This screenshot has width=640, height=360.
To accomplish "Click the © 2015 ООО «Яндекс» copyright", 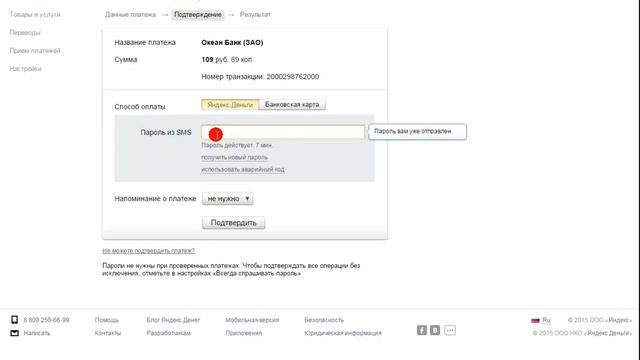I will [x=600, y=320].
